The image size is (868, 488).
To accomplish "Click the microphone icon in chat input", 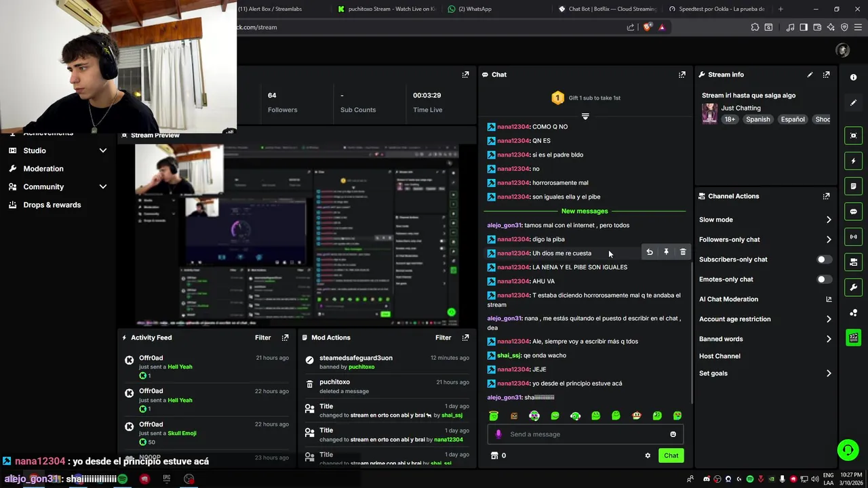I will [x=498, y=434].
